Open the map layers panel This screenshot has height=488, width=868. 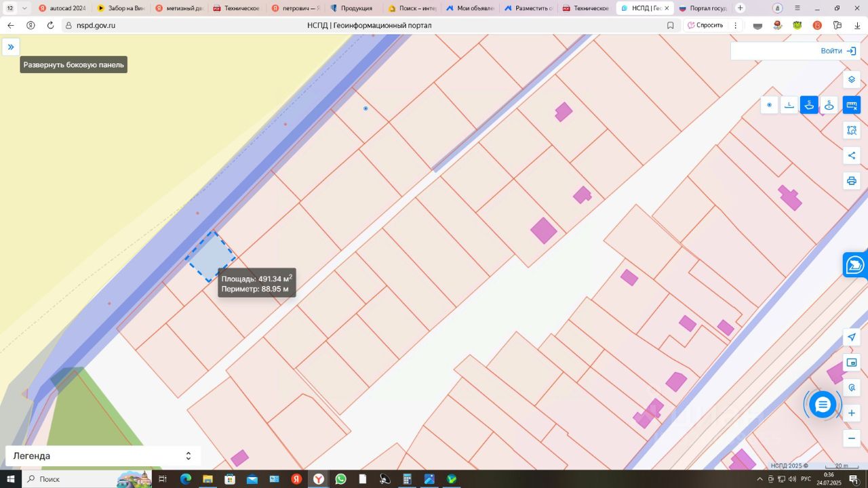852,79
